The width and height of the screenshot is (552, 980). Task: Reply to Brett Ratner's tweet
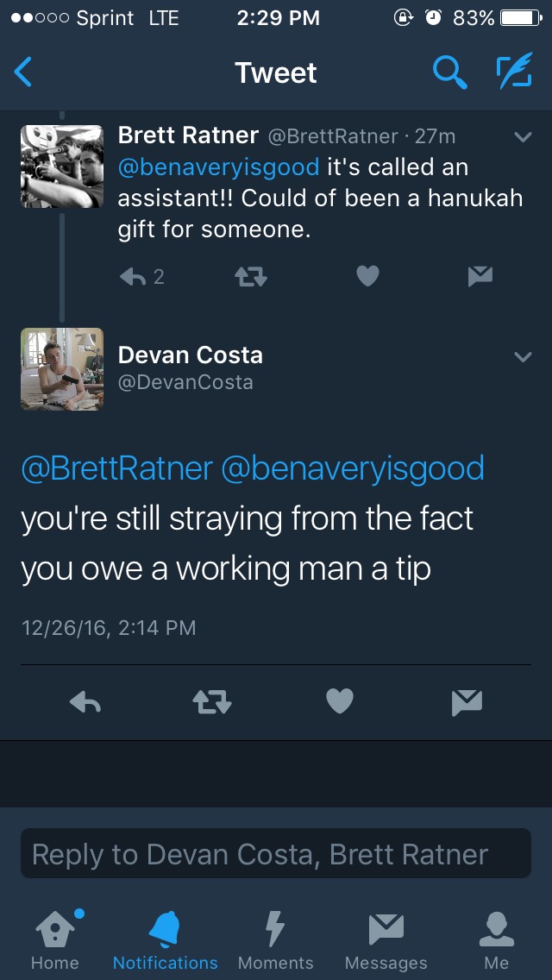point(133,276)
